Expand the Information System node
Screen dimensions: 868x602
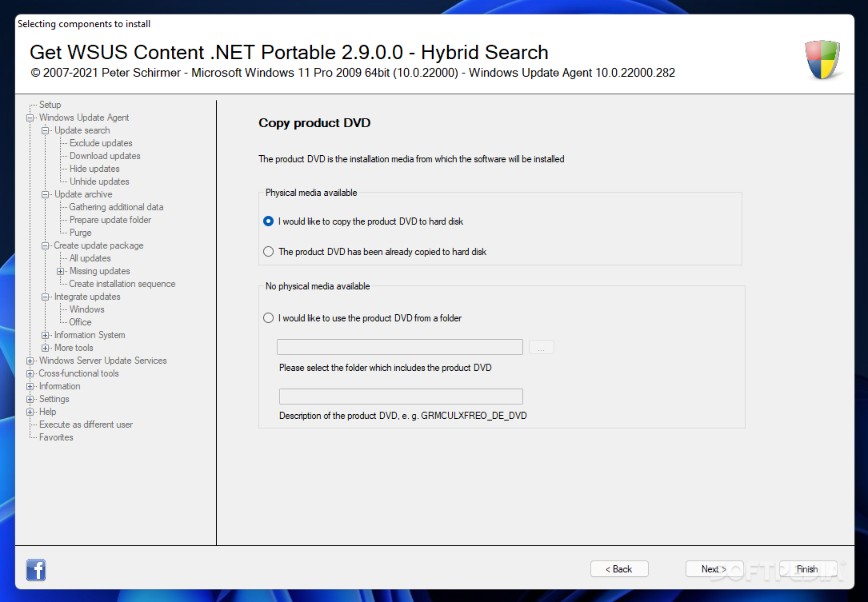point(46,335)
